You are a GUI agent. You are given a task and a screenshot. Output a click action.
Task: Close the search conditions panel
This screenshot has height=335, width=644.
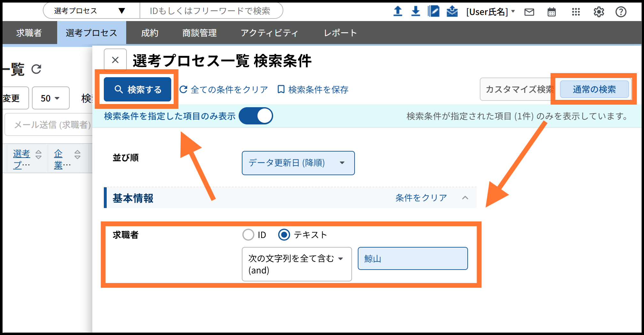pyautogui.click(x=115, y=60)
